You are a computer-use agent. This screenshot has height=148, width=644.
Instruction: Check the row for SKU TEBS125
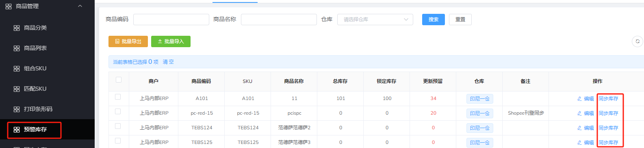pos(118,141)
